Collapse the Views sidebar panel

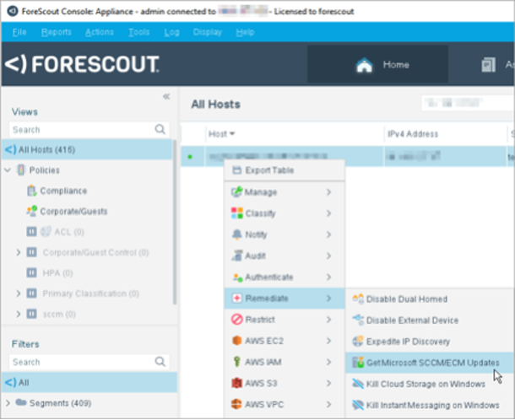pos(166,96)
